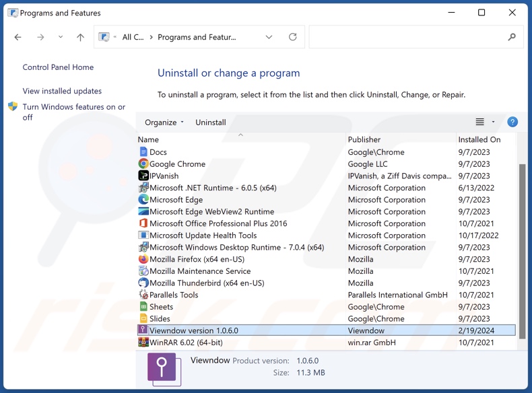Sort by Publisher column header

pyautogui.click(x=364, y=139)
